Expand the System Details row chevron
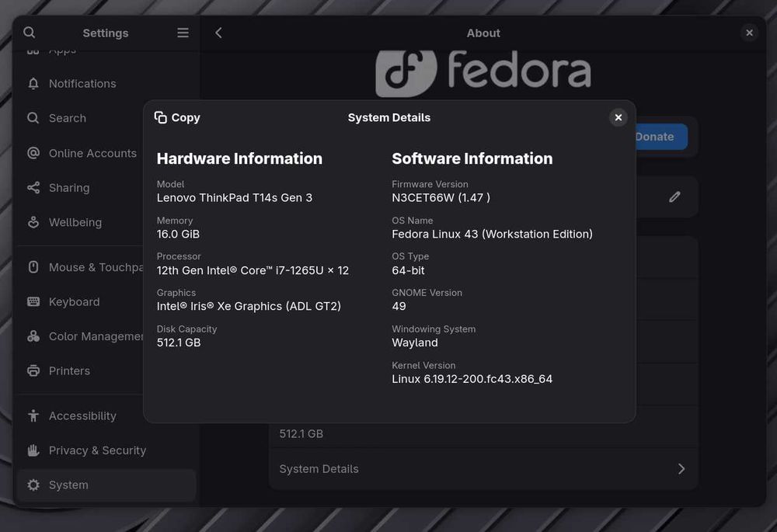 (681, 469)
